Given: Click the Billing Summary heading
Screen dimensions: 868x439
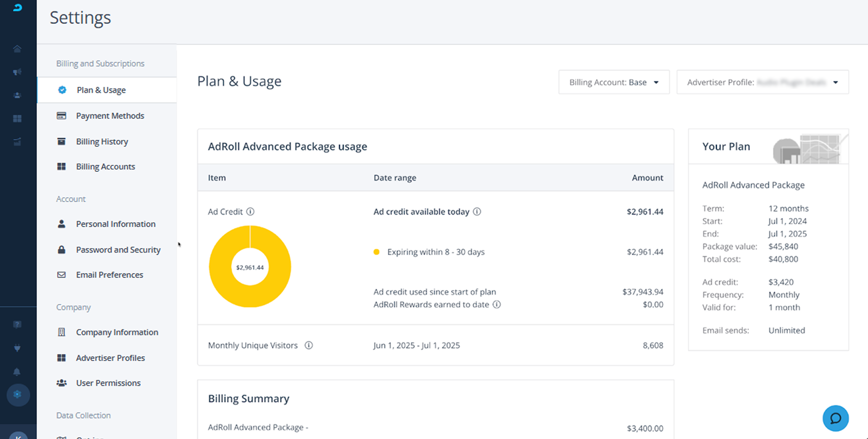Looking at the screenshot, I should coord(249,398).
